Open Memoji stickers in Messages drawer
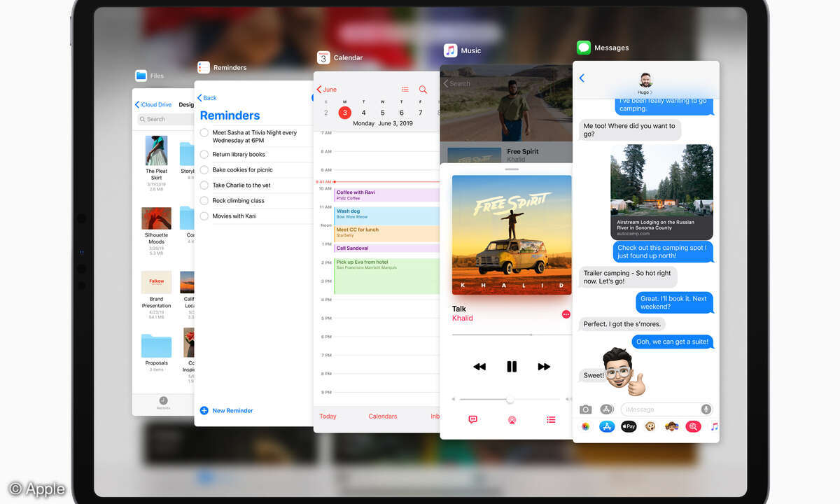Viewport: 840px width, 504px height. click(x=672, y=426)
